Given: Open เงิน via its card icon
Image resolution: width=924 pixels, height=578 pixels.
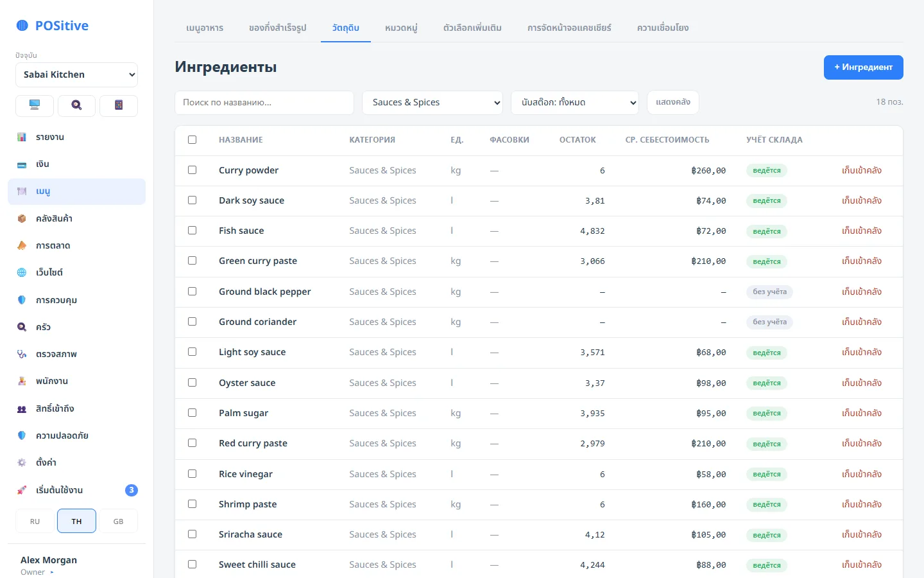Looking at the screenshot, I should pos(22,164).
